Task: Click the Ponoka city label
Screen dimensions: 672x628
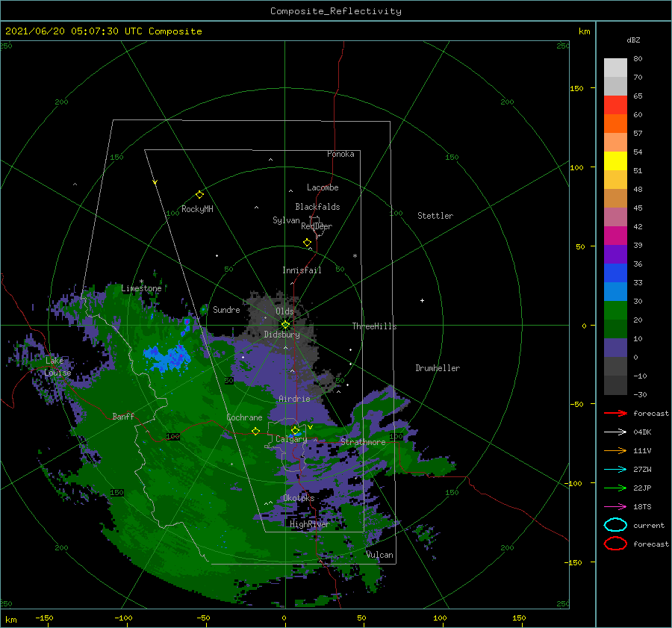Action: pyautogui.click(x=340, y=154)
